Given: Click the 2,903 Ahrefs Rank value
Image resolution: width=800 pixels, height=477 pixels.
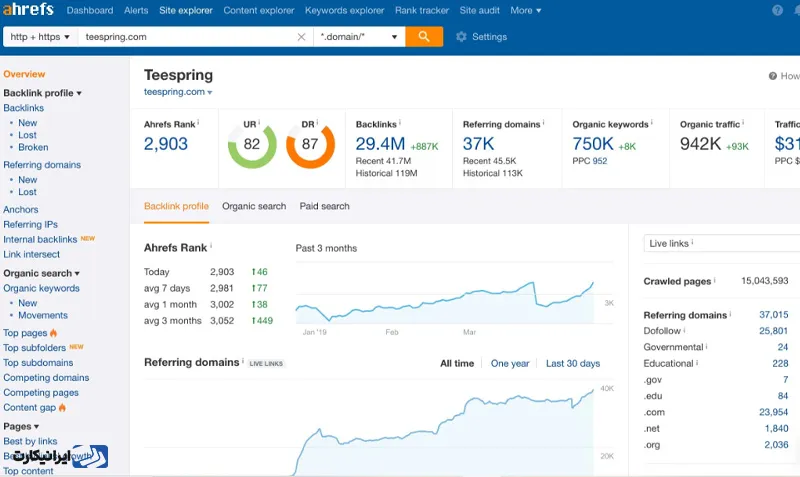Looking at the screenshot, I should (166, 144).
